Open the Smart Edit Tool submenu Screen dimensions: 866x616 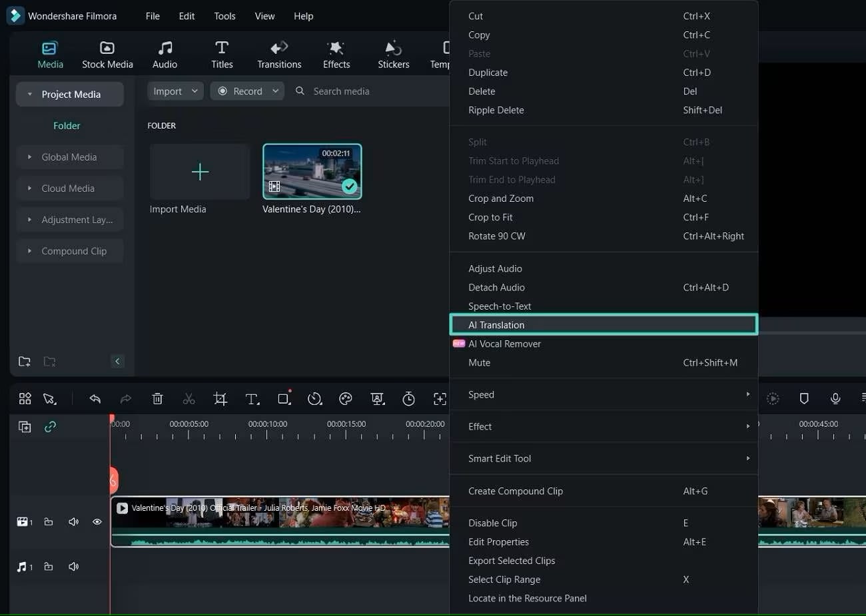point(604,459)
